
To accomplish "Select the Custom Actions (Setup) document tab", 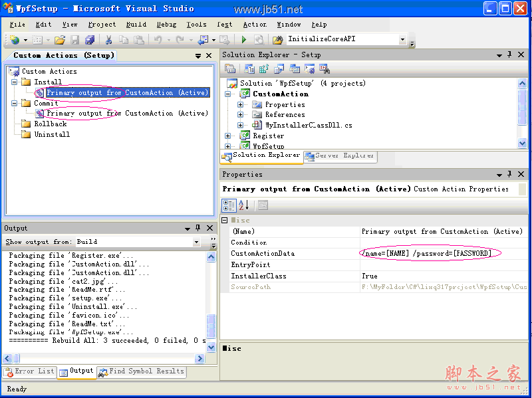I will (63, 55).
